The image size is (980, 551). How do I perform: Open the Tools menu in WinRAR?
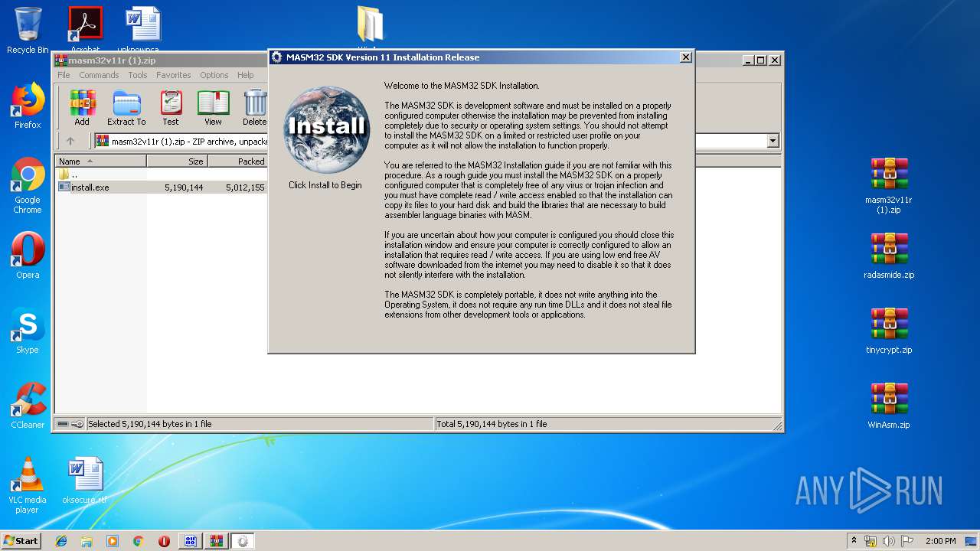[x=138, y=75]
